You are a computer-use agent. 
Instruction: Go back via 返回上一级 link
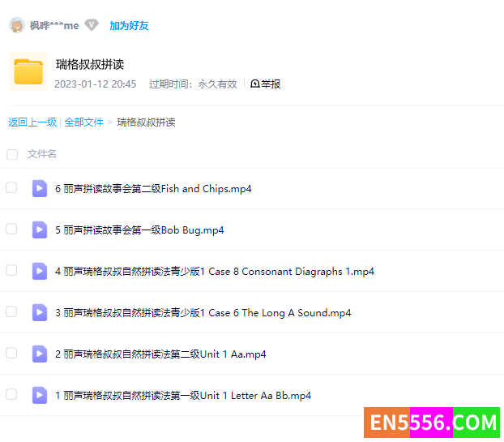pos(32,122)
